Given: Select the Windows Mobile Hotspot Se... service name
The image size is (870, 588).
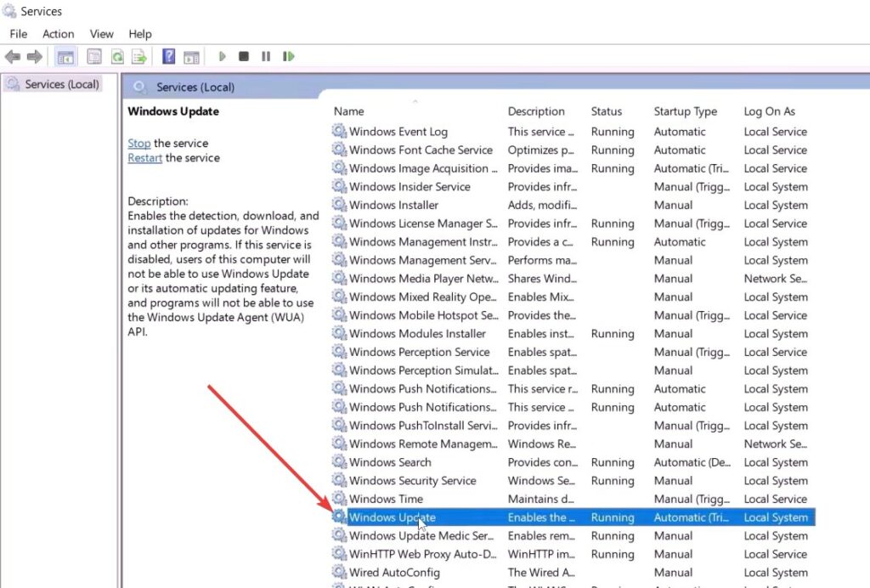Looking at the screenshot, I should (423, 315).
